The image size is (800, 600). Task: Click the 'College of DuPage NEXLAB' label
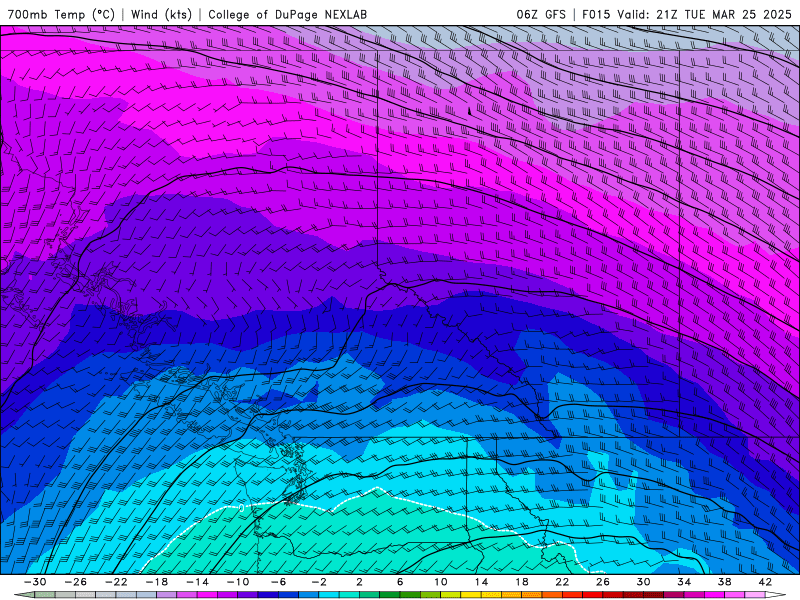coord(287,14)
